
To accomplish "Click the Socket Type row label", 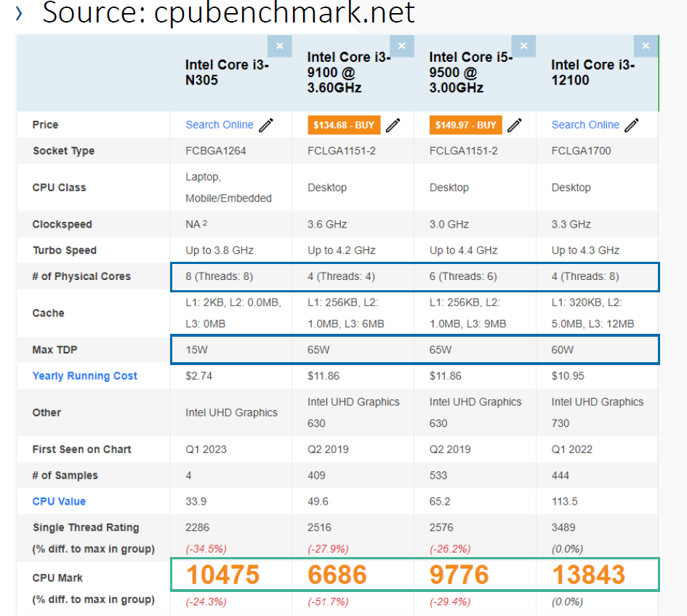I will point(63,151).
